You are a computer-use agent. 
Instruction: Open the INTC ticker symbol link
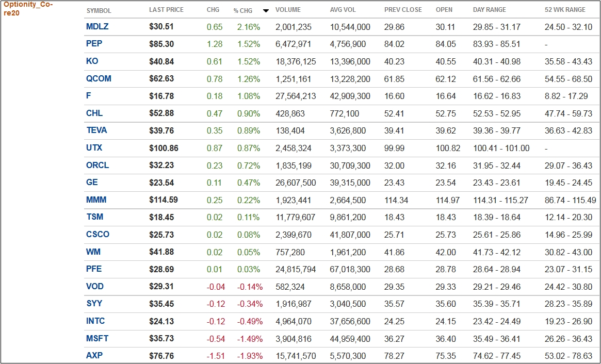click(x=95, y=321)
